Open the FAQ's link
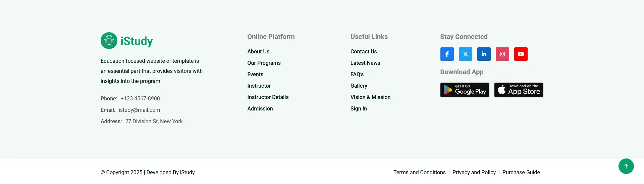644x184 pixels. [357, 74]
